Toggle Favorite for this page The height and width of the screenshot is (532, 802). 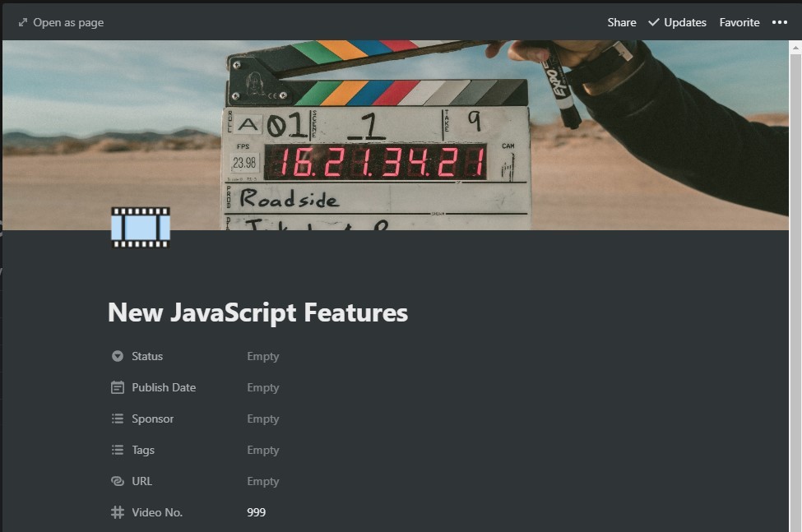(739, 22)
